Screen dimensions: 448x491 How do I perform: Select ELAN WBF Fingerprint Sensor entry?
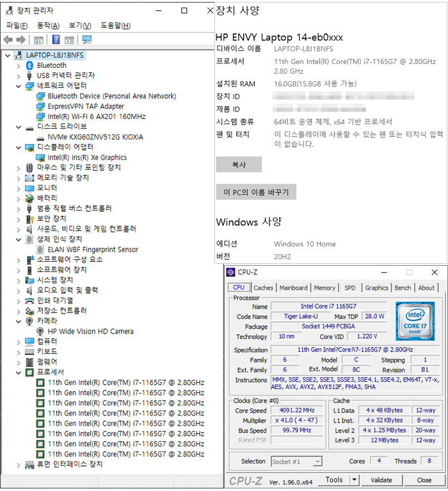93,250
